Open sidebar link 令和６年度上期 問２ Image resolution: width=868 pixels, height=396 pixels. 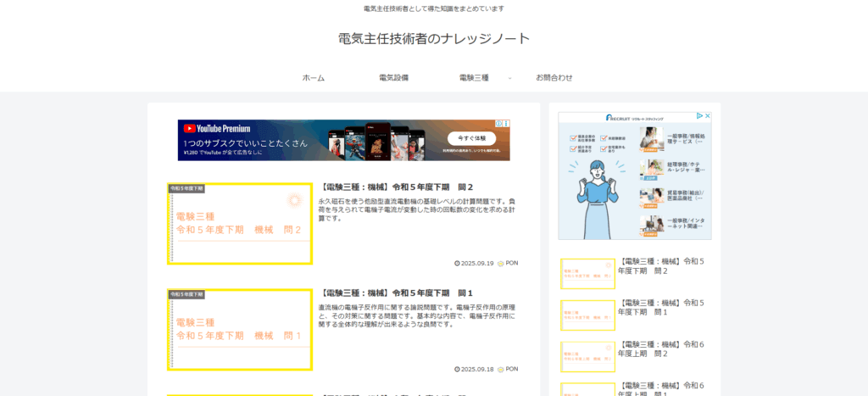coord(661,349)
